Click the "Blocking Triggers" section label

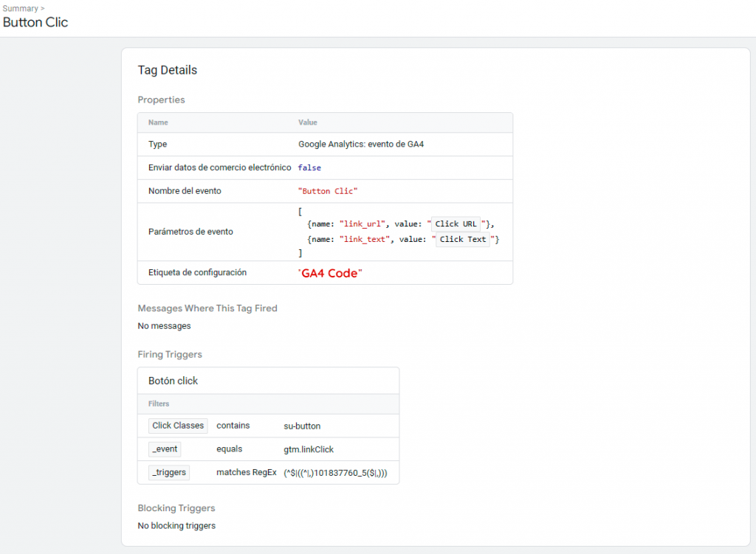[176, 508]
